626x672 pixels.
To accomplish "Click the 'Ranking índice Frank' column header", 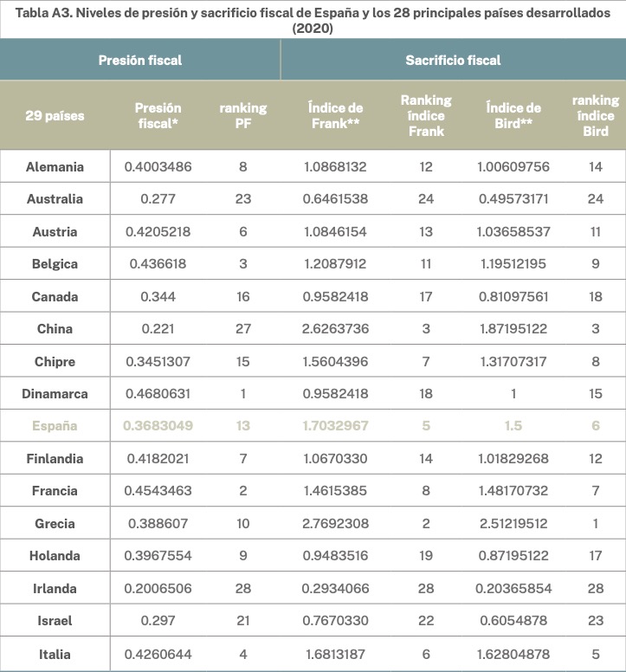I will tap(426, 115).
